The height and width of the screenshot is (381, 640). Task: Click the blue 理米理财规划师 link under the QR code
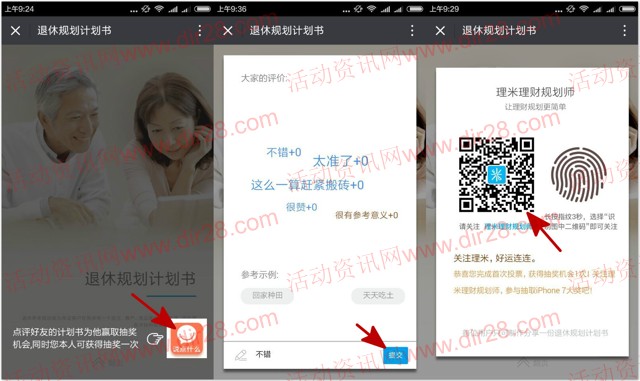tap(509, 227)
